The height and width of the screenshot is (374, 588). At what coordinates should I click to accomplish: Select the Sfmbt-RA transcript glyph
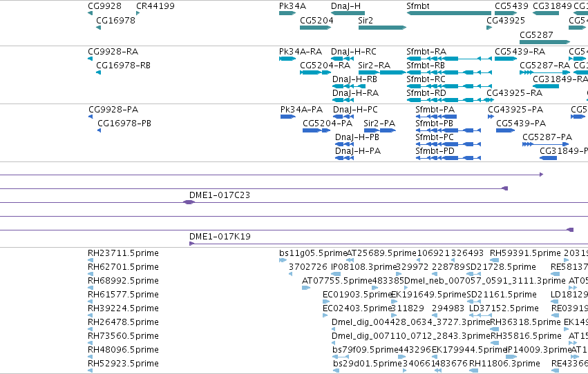tap(449, 59)
